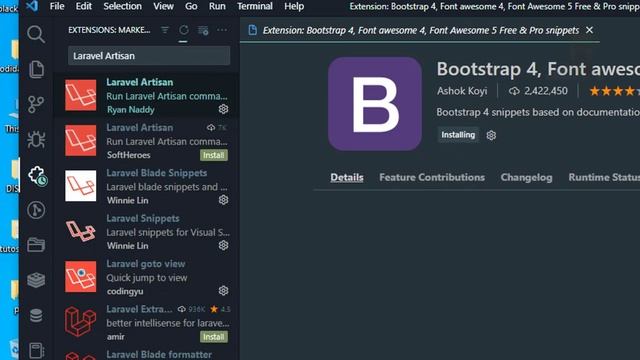The image size is (640, 360).
Task: Open extensions panel more actions menu
Action: click(x=222, y=30)
